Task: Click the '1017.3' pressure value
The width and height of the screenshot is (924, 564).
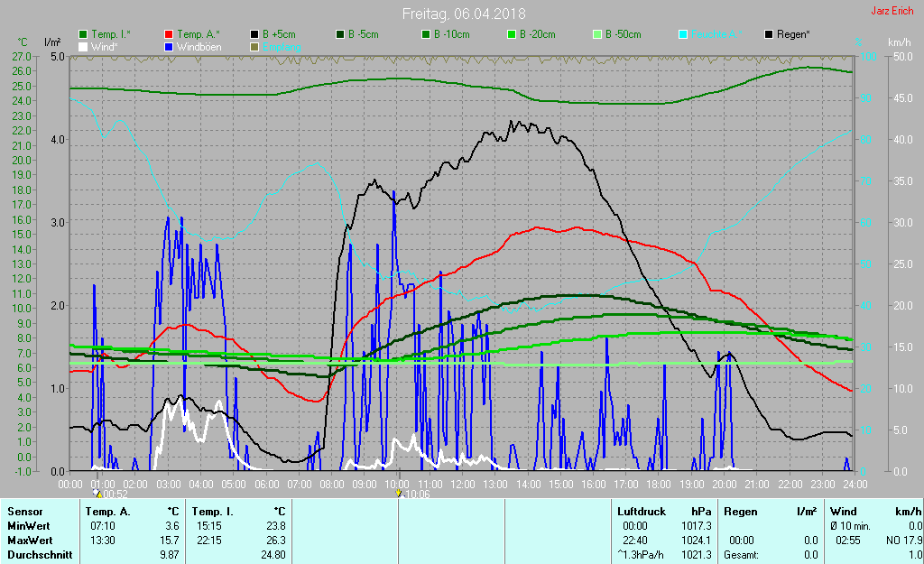Action: pyautogui.click(x=697, y=526)
